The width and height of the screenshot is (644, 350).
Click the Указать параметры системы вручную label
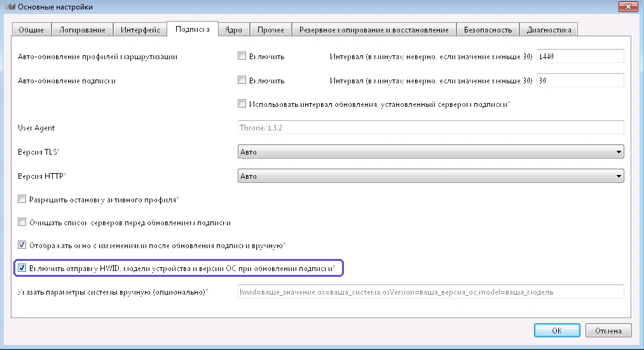113,292
